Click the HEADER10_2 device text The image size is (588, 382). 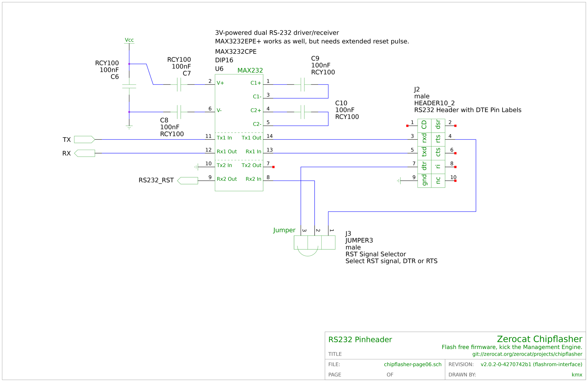435,103
